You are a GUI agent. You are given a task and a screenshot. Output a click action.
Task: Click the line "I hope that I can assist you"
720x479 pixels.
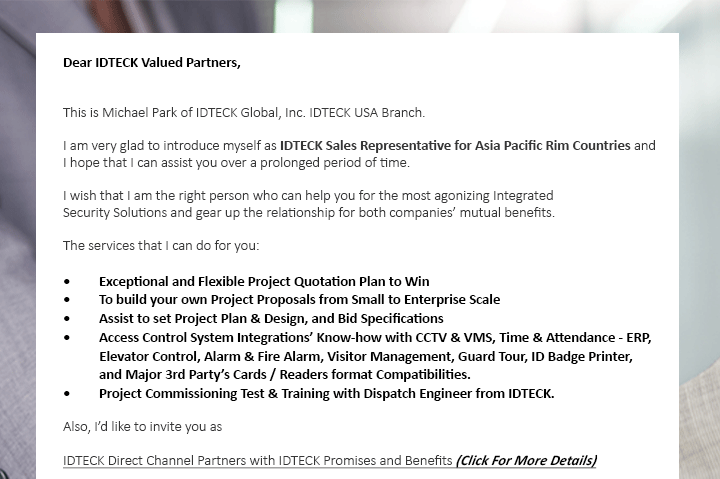pos(236,163)
